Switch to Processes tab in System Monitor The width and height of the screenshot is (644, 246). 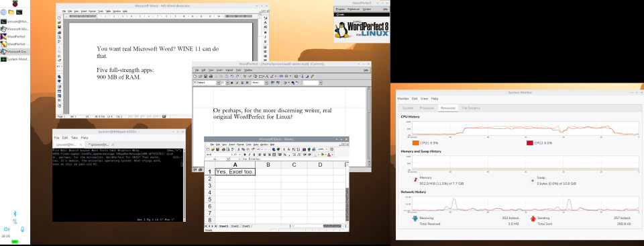pos(427,108)
